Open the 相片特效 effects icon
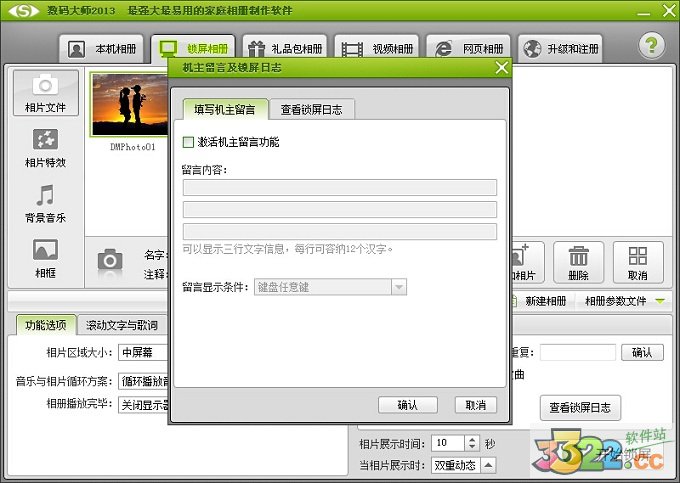Screen dimensions: 680x483 click(x=46, y=148)
